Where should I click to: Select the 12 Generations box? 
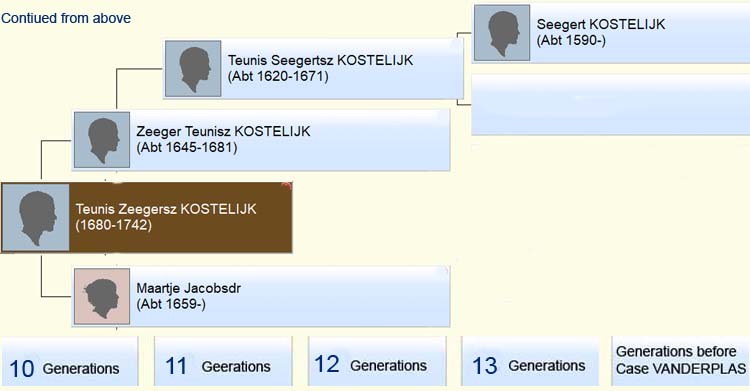(x=377, y=361)
